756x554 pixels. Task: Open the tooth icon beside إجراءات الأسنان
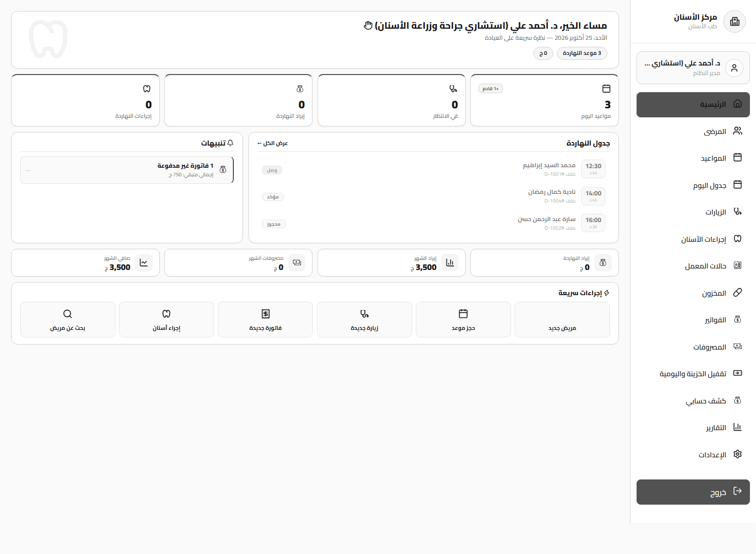coord(737,239)
